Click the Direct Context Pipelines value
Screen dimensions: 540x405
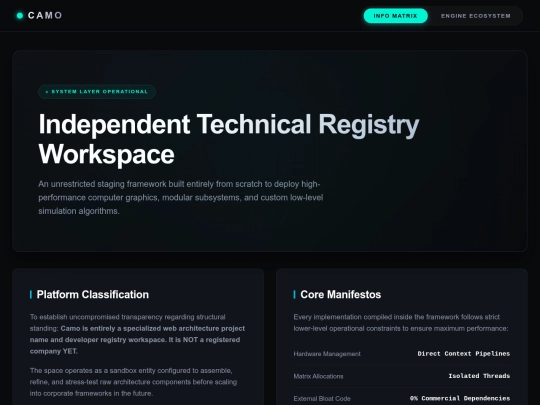(x=464, y=354)
